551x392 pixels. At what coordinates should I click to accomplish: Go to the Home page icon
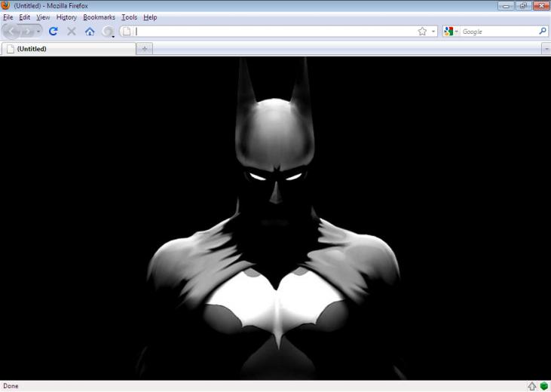pyautogui.click(x=90, y=32)
